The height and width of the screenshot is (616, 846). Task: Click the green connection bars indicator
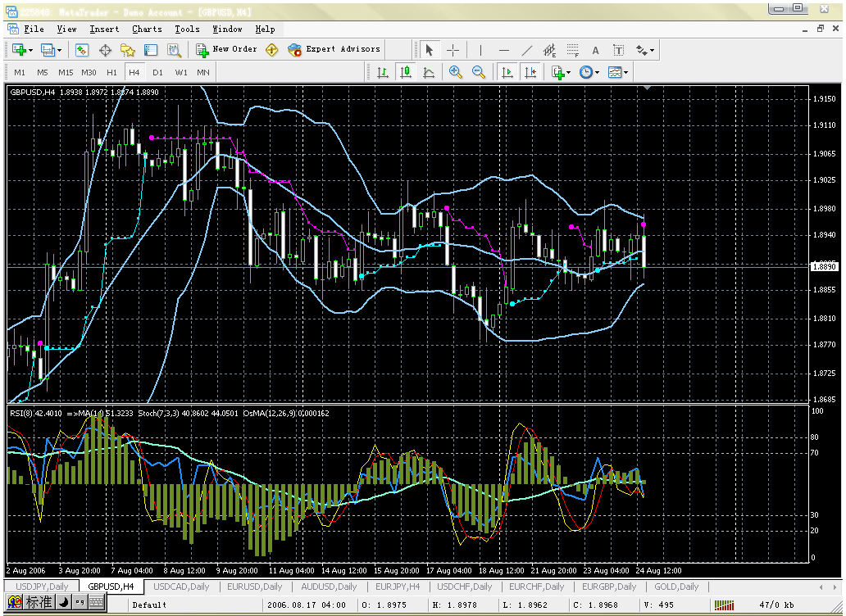tap(724, 605)
